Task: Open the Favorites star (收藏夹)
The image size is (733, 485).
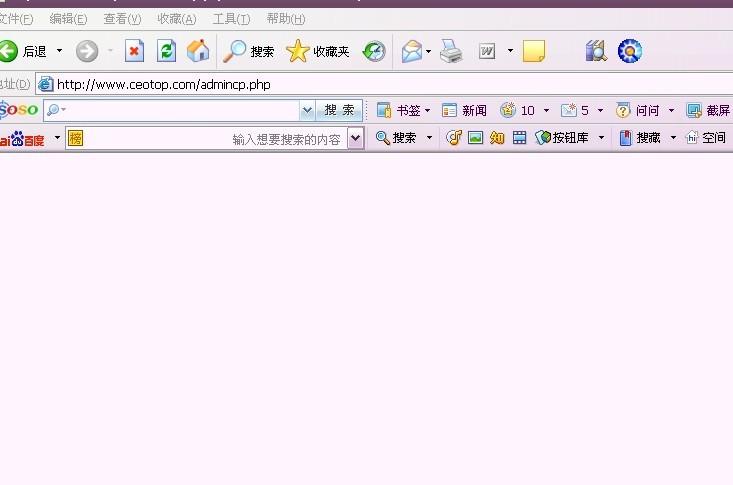Action: click(x=318, y=51)
